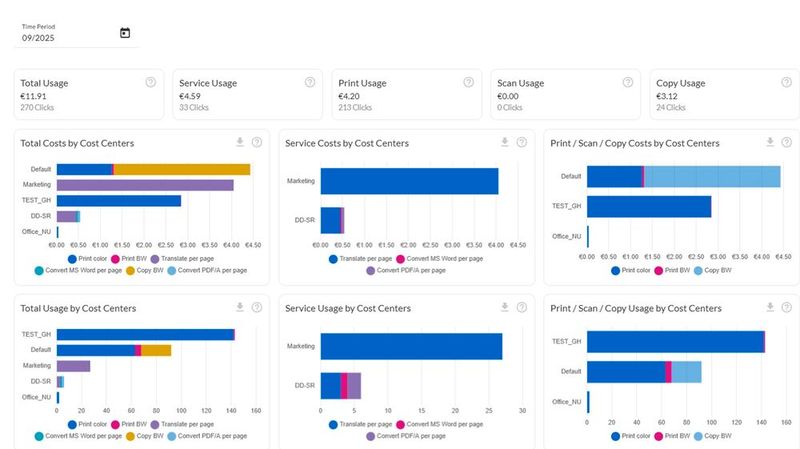The width and height of the screenshot is (800, 449).
Task: Toggle Convert PDF/A per page in Service Costs chart
Action: [x=406, y=270]
